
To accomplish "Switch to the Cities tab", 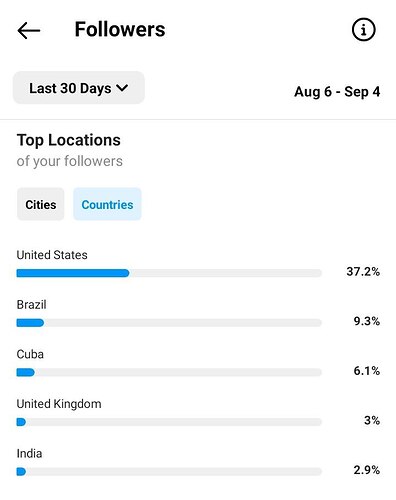I will click(41, 204).
